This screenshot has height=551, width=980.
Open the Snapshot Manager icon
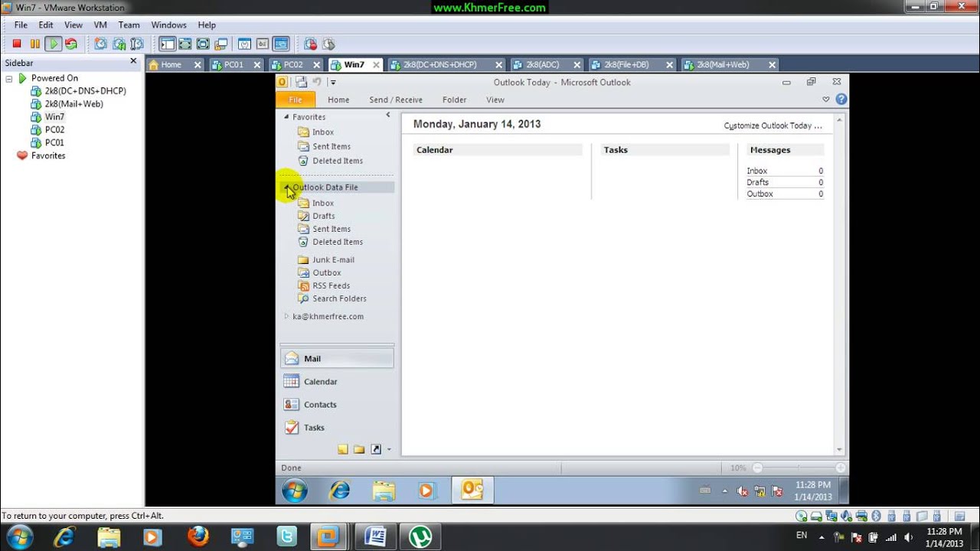[137, 44]
